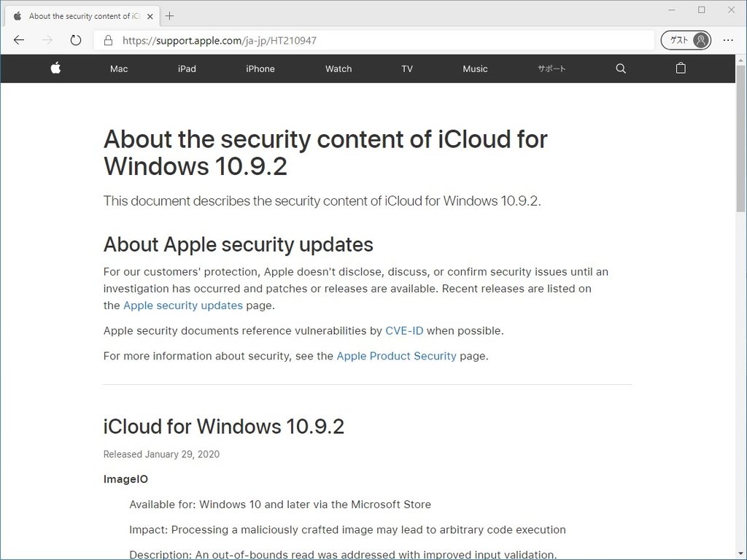This screenshot has width=747, height=560.
Task: Click the Apple logo in the navigation bar
Action: click(55, 69)
